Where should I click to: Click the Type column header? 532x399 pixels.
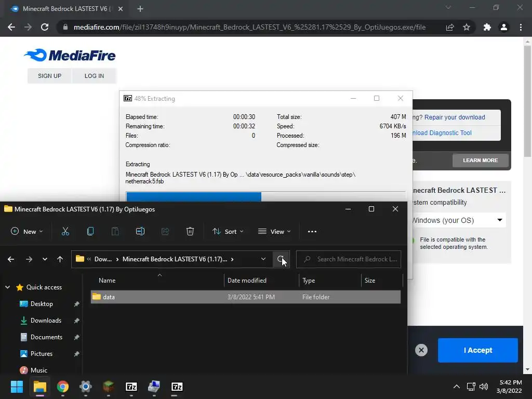tap(330, 281)
